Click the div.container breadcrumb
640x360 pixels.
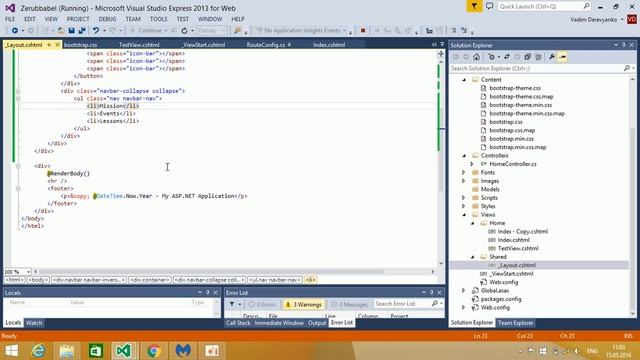pyautogui.click(x=150, y=280)
